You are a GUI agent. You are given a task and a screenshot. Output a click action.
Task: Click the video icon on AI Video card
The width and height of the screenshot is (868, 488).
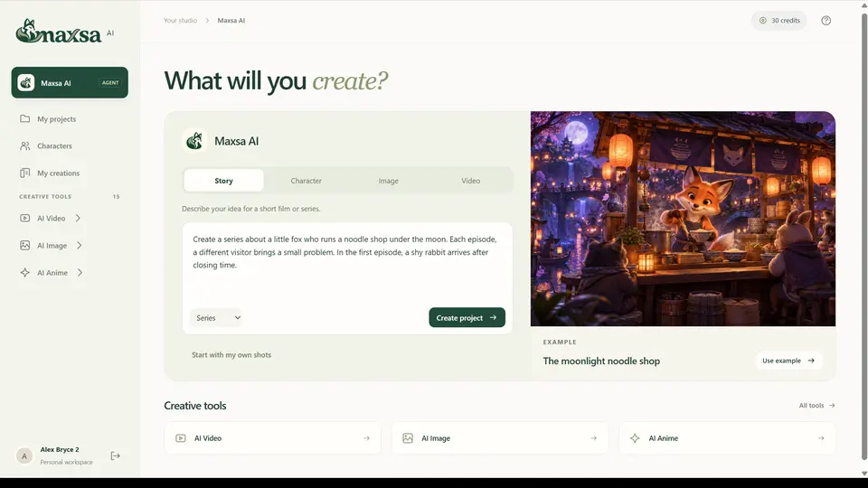tap(181, 438)
